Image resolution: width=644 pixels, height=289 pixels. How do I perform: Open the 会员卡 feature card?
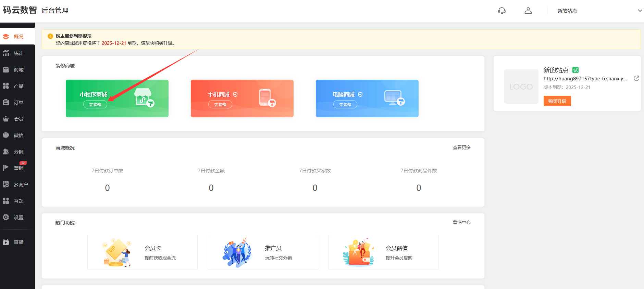143,252
